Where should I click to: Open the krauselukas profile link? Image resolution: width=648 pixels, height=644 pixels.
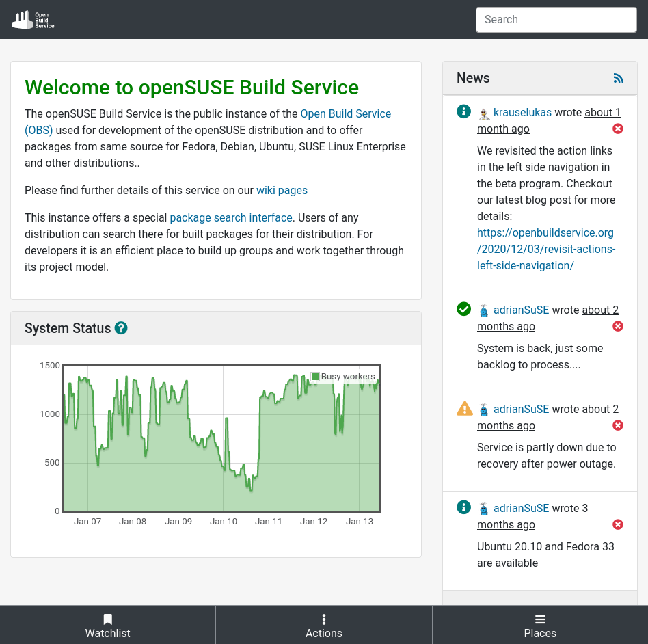pyautogui.click(x=522, y=112)
